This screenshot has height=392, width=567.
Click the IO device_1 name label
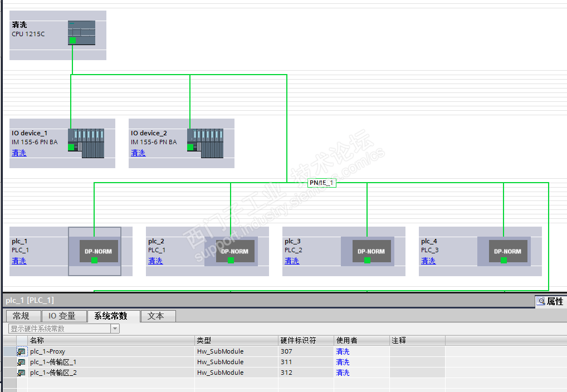[x=30, y=133]
